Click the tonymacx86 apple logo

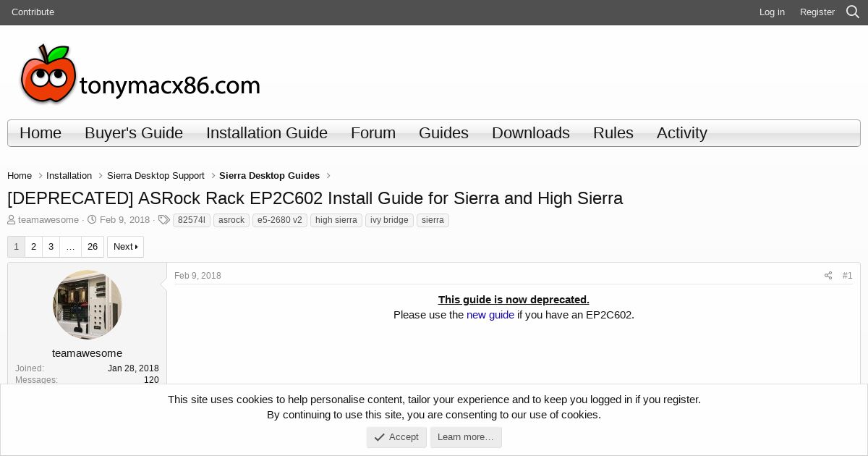[x=140, y=73]
